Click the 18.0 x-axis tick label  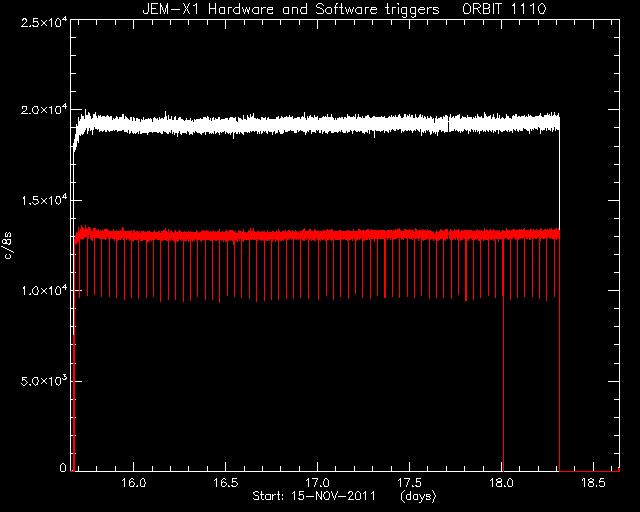click(501, 483)
